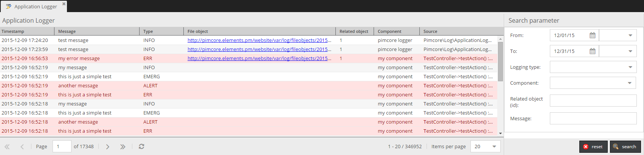The height and width of the screenshot is (155, 644).
Task: Go to first page of log entries
Action: [x=7, y=147]
